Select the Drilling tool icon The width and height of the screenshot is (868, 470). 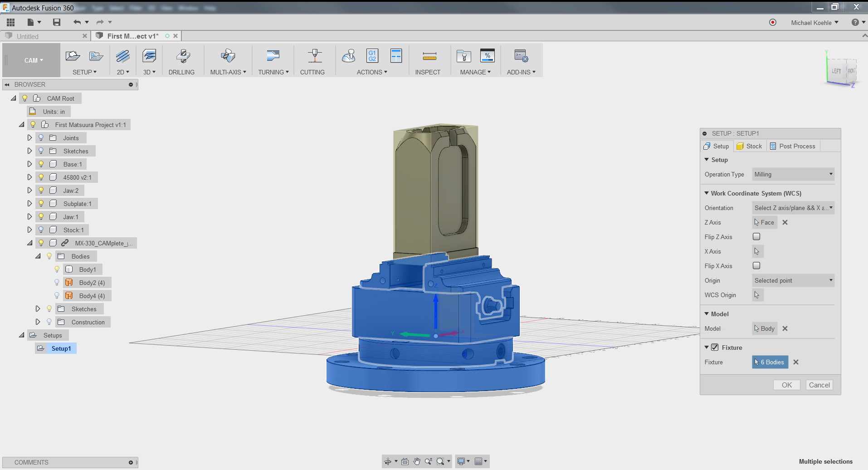(183, 56)
